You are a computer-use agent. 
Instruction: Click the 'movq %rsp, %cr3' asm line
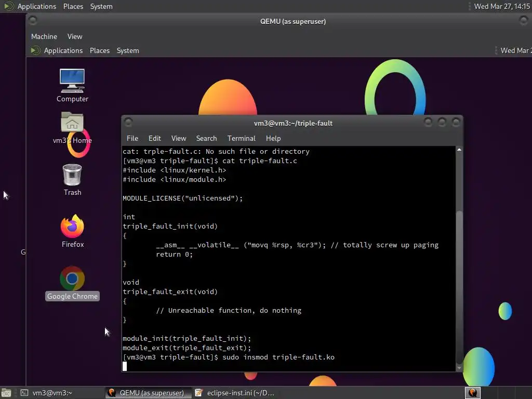click(x=297, y=245)
